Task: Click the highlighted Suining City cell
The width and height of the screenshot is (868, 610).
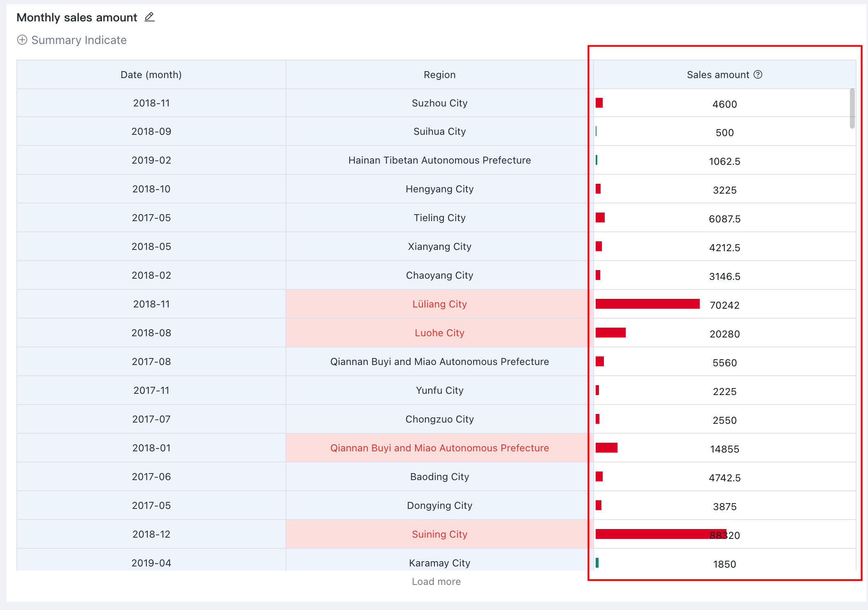Action: [439, 534]
